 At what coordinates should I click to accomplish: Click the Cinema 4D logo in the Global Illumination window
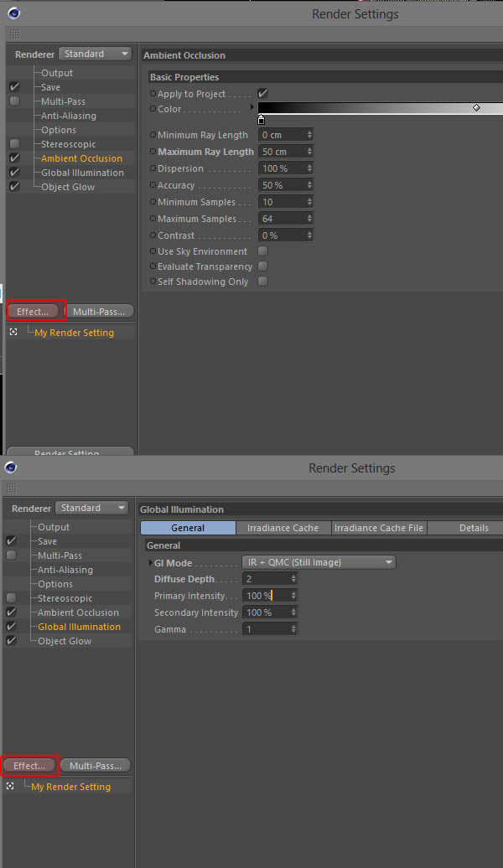11,468
